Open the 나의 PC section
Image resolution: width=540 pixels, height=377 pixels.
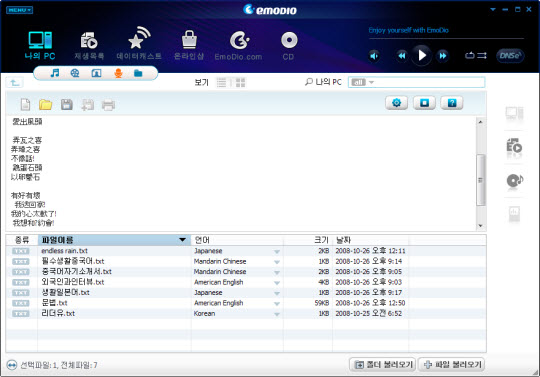[40, 45]
